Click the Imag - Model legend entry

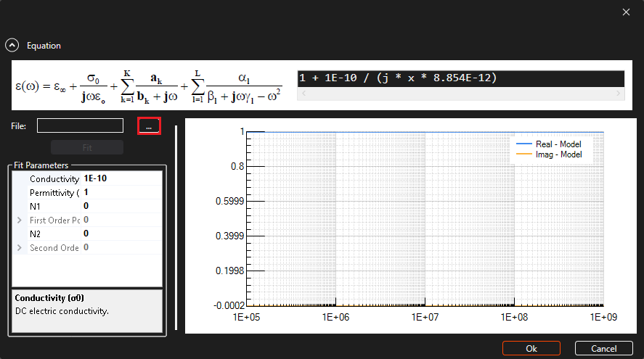coord(549,154)
